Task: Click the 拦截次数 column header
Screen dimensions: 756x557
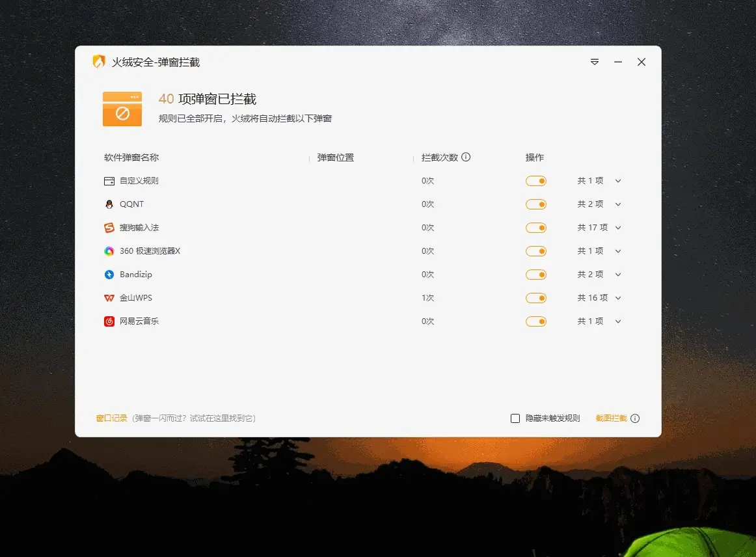Action: [440, 157]
